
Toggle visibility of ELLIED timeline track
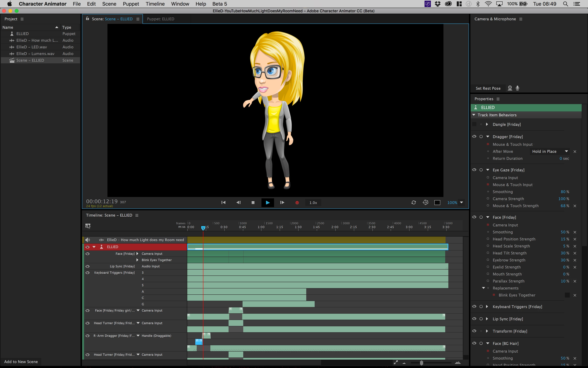(87, 247)
